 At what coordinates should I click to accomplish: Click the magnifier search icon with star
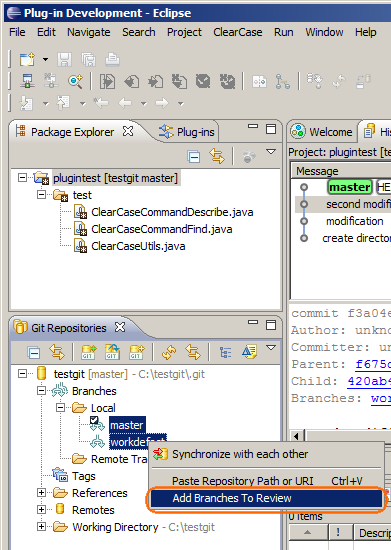[x=75, y=81]
